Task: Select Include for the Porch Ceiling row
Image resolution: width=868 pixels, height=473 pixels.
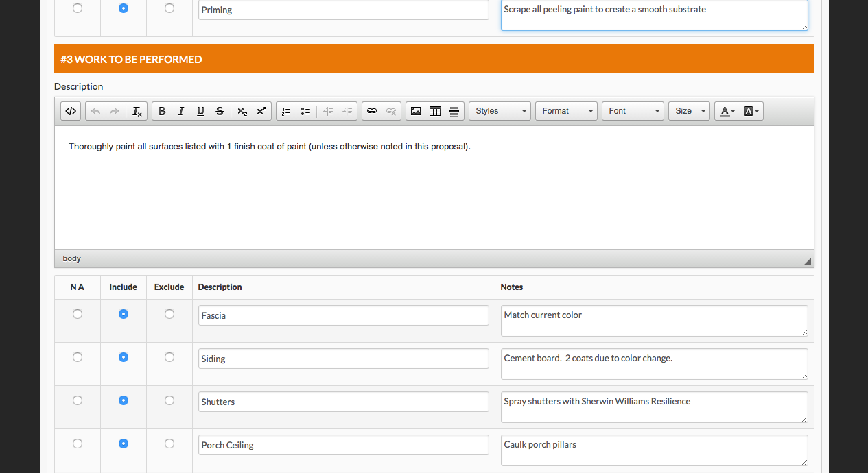Action: click(124, 444)
